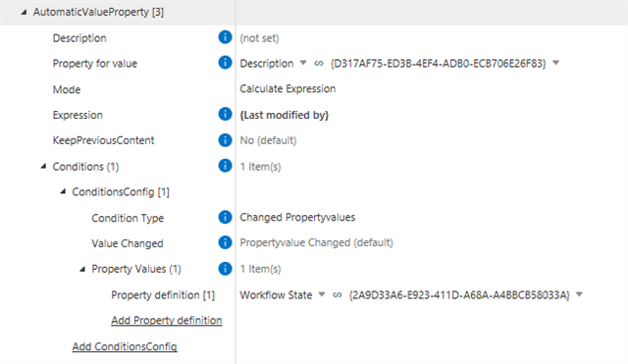Open info icon for KeepPreviousContent
Screen dimensions: 628x364
tap(225, 139)
